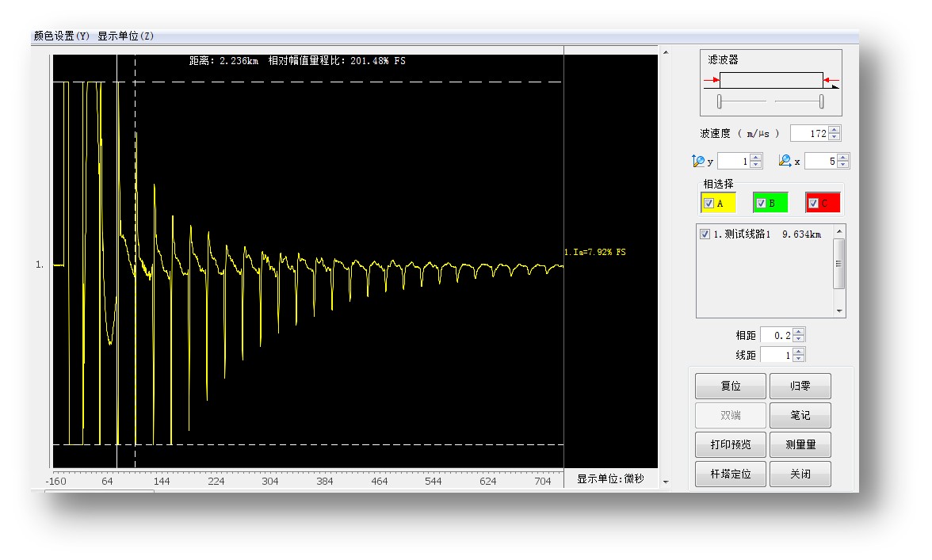Open the 颜色设置(Y) menu
This screenshot has width=932, height=560.
pos(61,36)
